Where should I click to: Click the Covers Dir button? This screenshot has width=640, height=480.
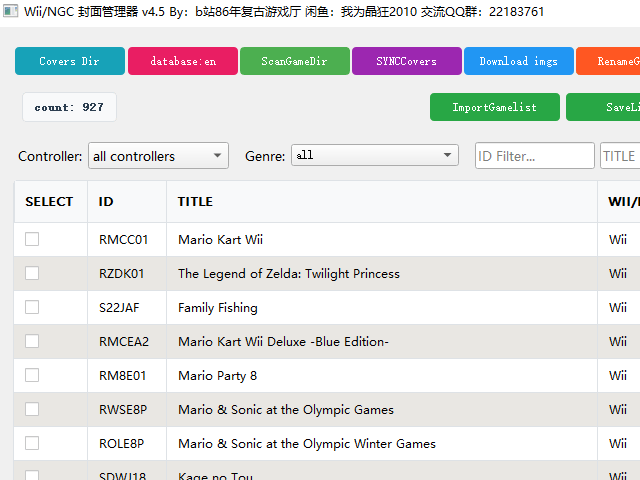point(70,61)
